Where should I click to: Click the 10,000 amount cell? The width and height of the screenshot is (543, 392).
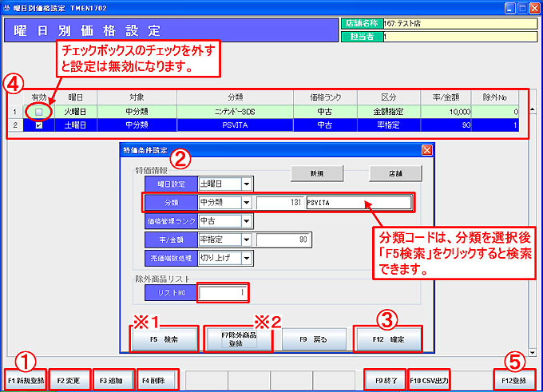[x=446, y=112]
